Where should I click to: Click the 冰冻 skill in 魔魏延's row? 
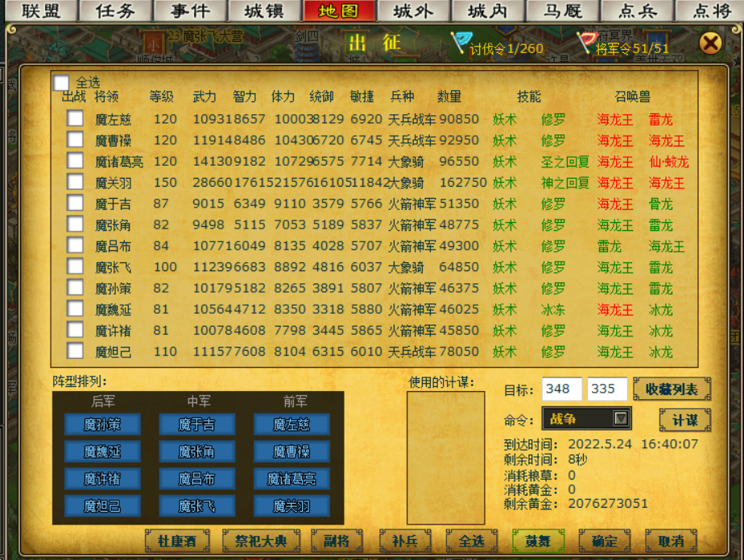click(x=553, y=310)
